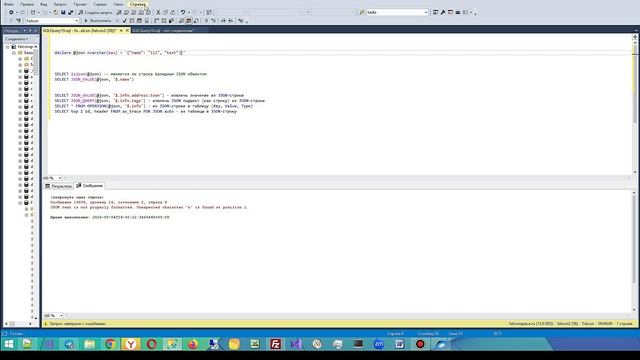Open Opera browser from taskbar
640x360 pixels.
[151, 344]
